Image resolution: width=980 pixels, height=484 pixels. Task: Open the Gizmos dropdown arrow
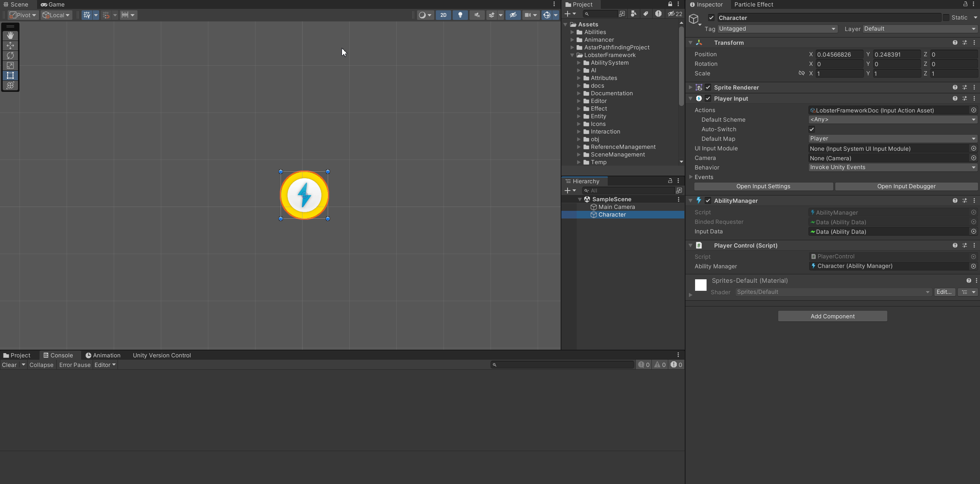(555, 15)
